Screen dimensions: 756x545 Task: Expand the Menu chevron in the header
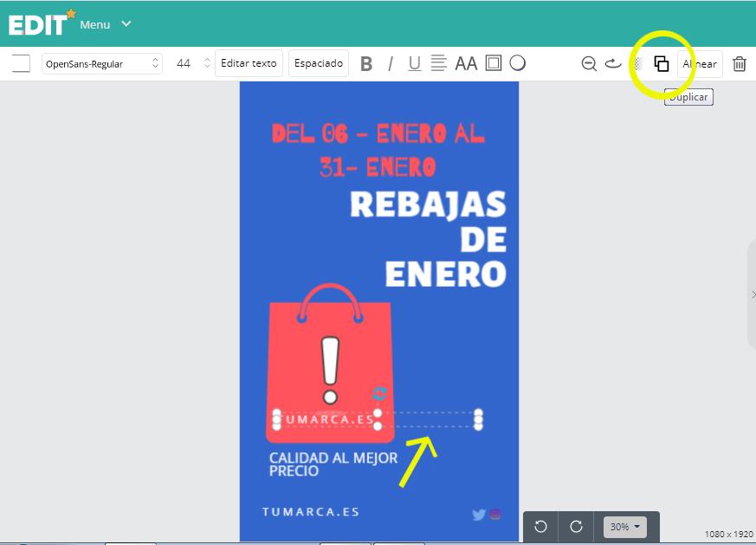(126, 24)
